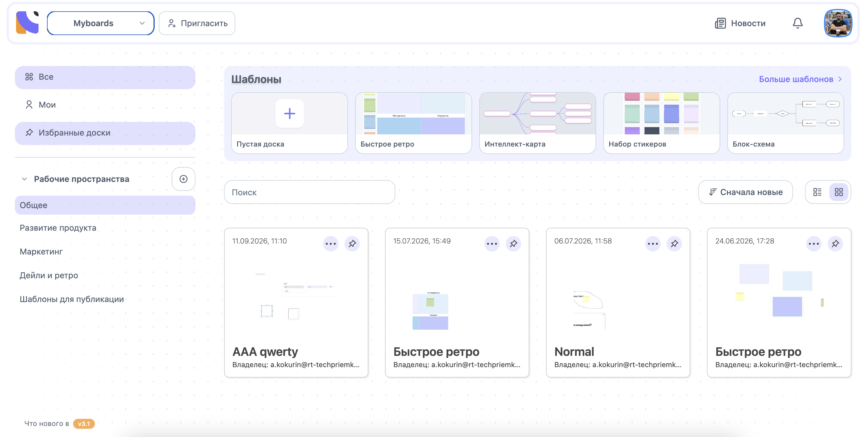The image size is (868, 437).
Task: Create a Пустая доска template
Action: point(289,123)
